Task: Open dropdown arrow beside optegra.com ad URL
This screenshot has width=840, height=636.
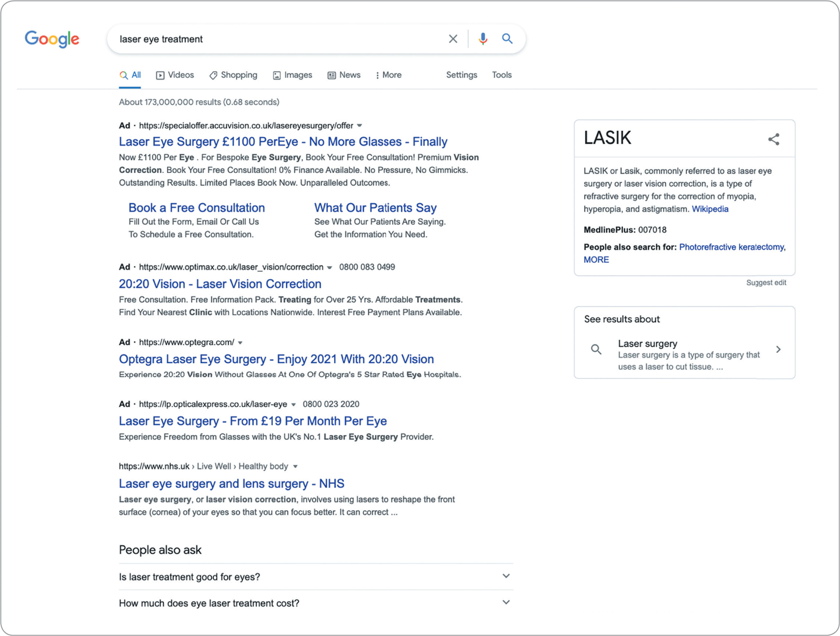Action: 240,343
